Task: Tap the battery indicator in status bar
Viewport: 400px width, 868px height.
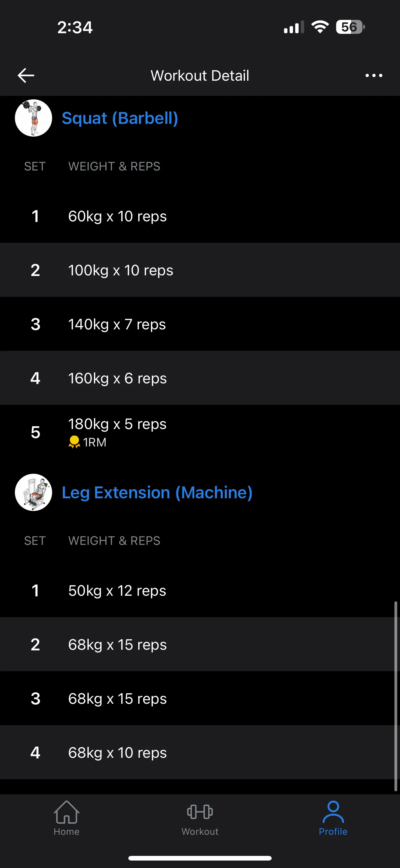Action: (350, 27)
